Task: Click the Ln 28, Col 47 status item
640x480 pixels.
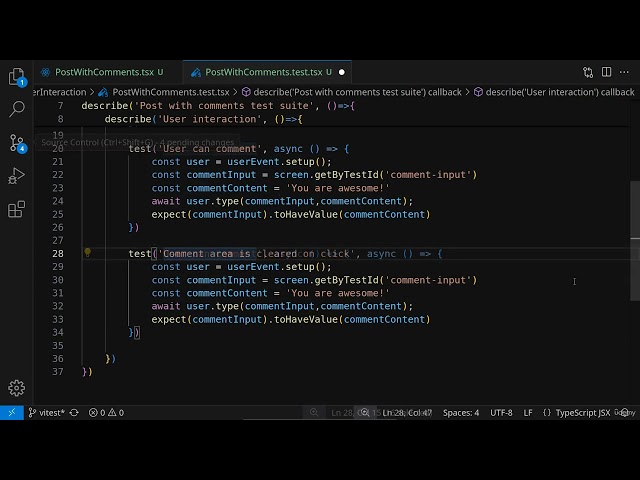Action: coord(407,413)
